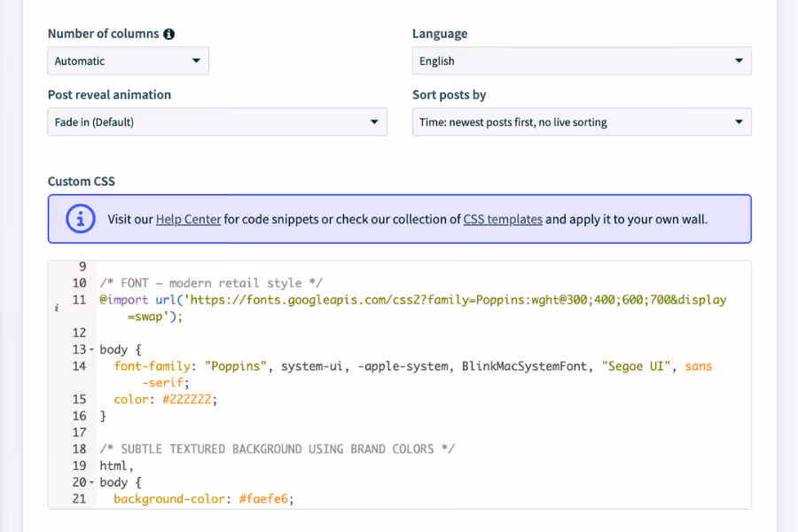Click the html, selector on line 19
Screen dimensions: 798x532
tap(116, 465)
